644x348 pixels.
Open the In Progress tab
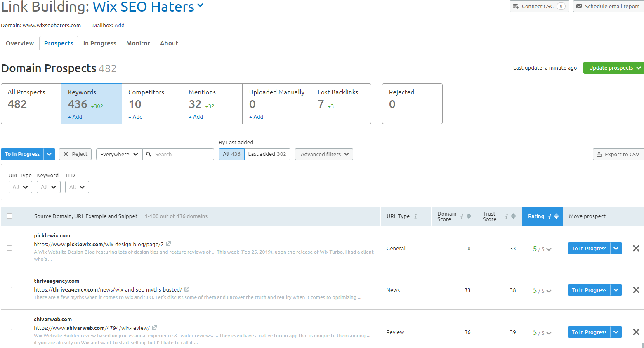pyautogui.click(x=99, y=43)
